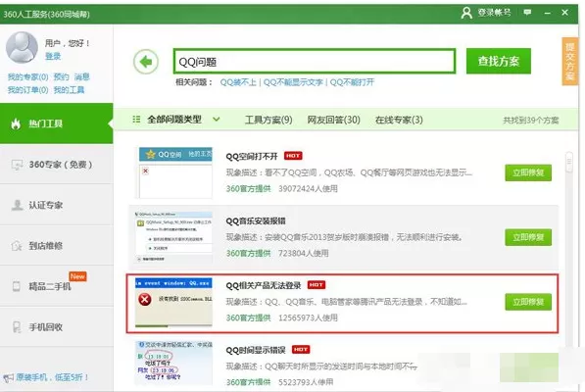Switch to 在线专家(3) tab
Screen dimensions: 585x392
(x=399, y=120)
